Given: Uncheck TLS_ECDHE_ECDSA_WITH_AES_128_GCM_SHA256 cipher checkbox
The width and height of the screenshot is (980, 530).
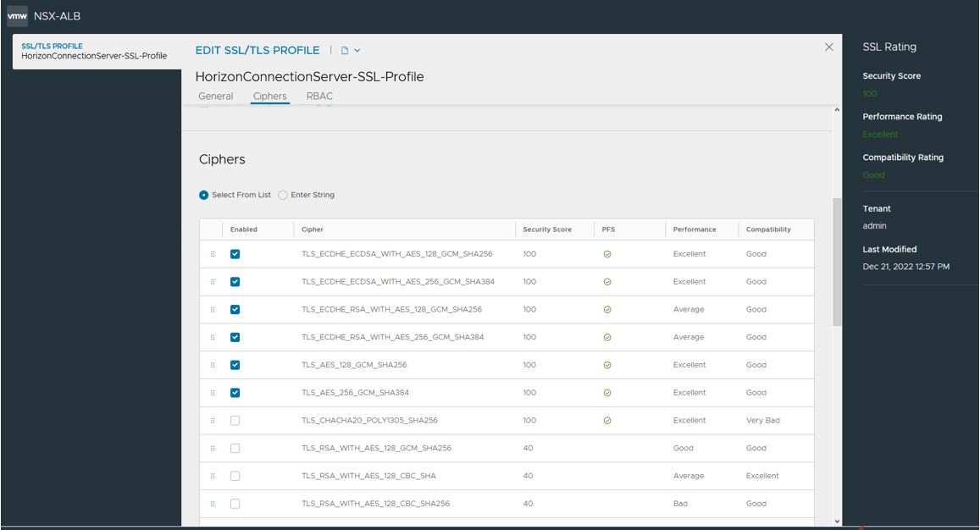Looking at the screenshot, I should tap(235, 254).
